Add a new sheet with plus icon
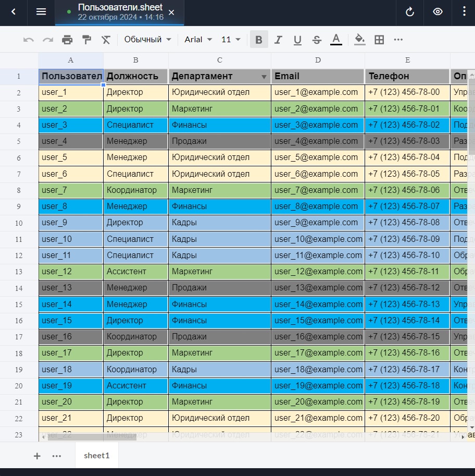 pos(37,456)
